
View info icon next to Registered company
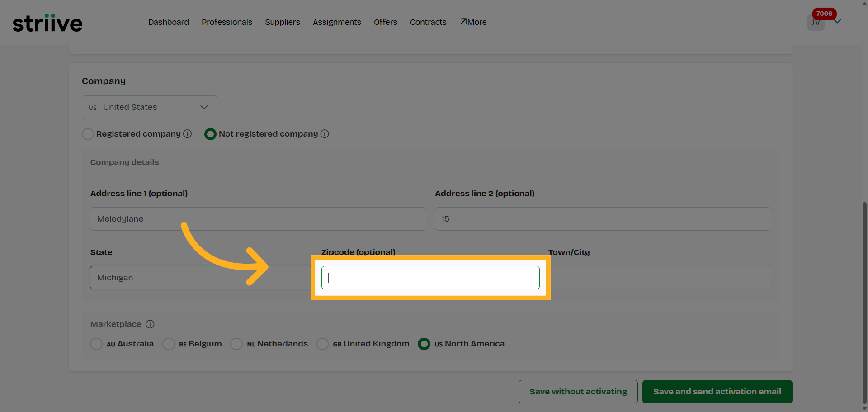(187, 134)
